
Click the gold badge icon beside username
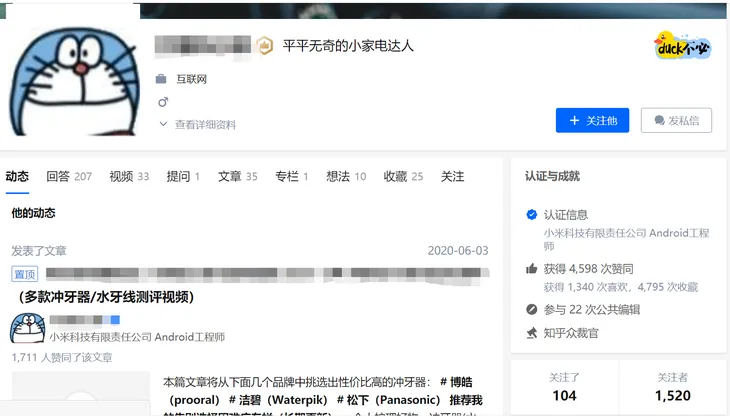coord(264,45)
